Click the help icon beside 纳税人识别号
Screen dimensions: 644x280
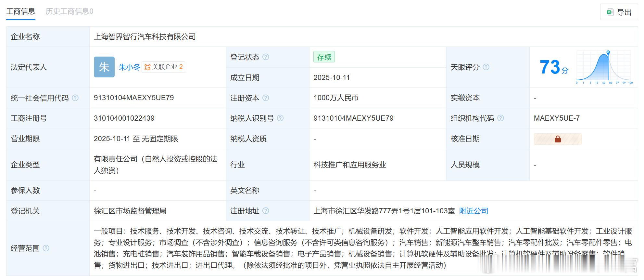280,118
